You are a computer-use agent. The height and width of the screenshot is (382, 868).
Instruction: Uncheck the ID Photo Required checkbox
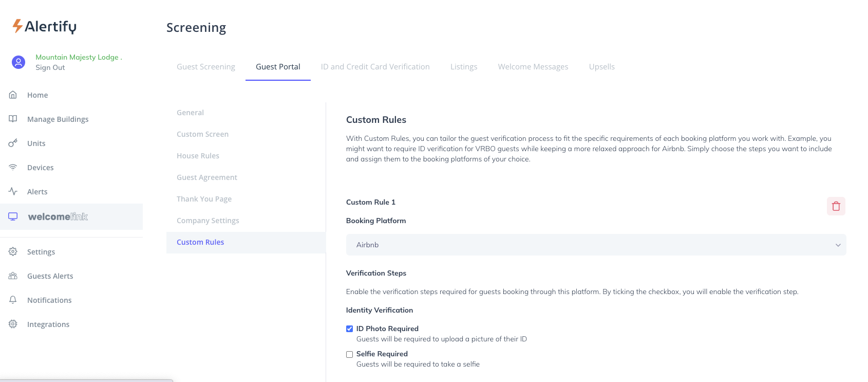coord(350,329)
